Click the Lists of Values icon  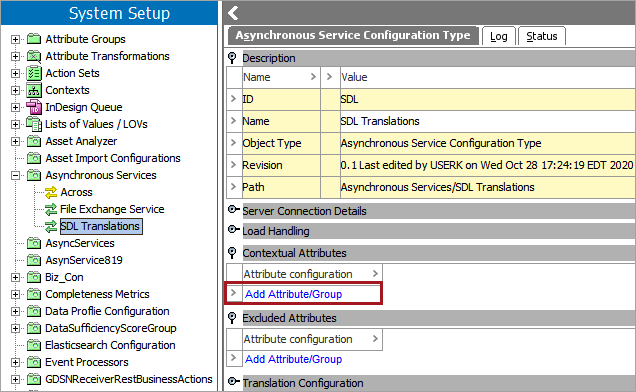click(x=34, y=124)
